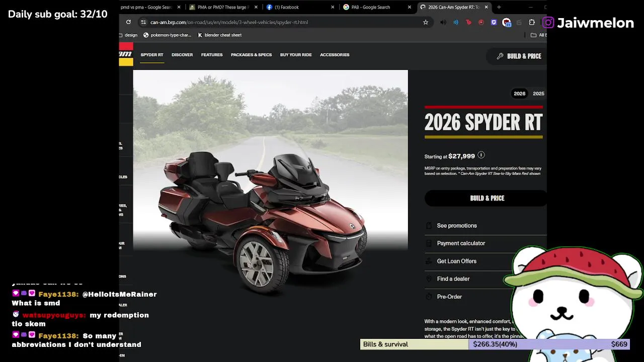Close the Facebook tab

click(x=332, y=7)
